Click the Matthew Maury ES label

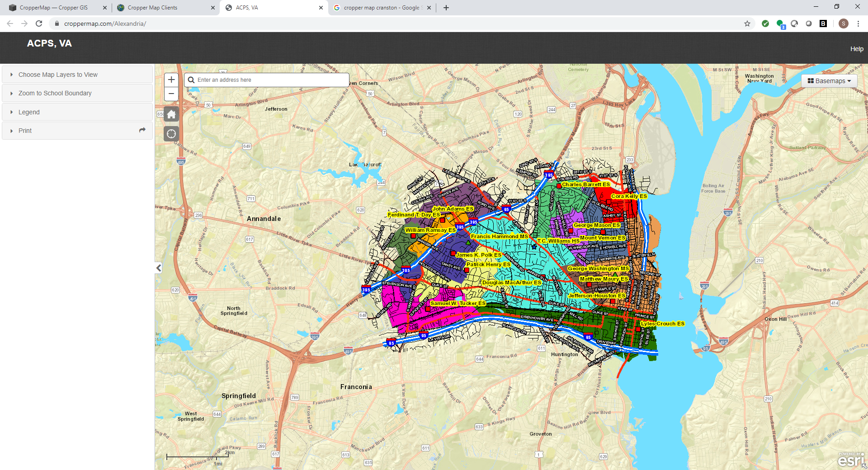point(604,279)
